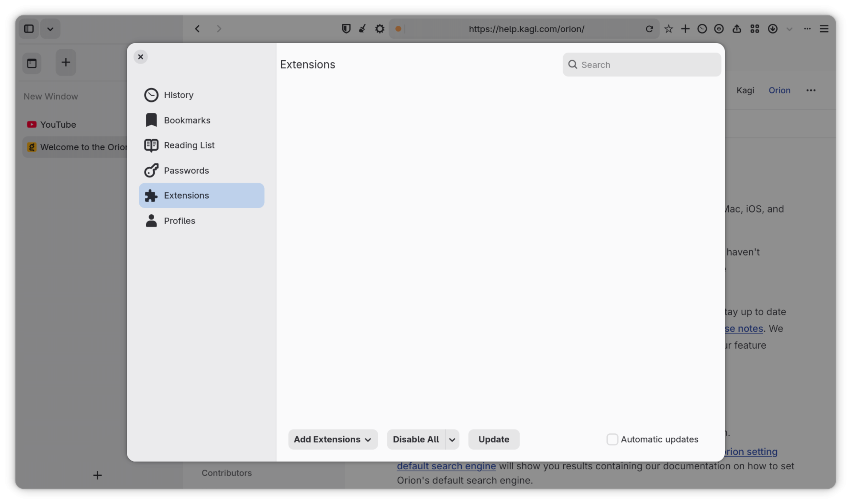Open Bookmarks in the dialog sidebar
This screenshot has width=851, height=504.
(x=202, y=120)
